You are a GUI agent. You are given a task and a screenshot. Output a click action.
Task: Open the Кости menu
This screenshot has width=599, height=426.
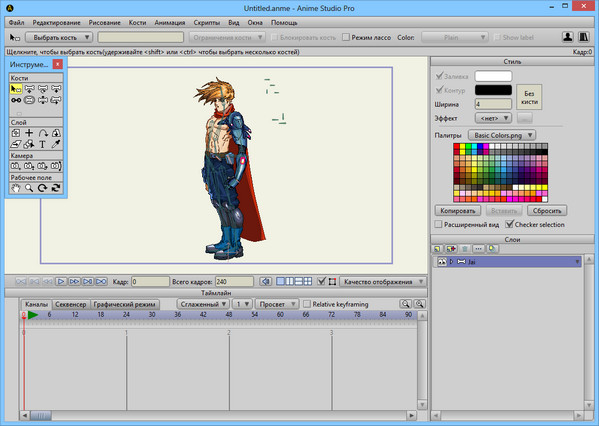(138, 23)
